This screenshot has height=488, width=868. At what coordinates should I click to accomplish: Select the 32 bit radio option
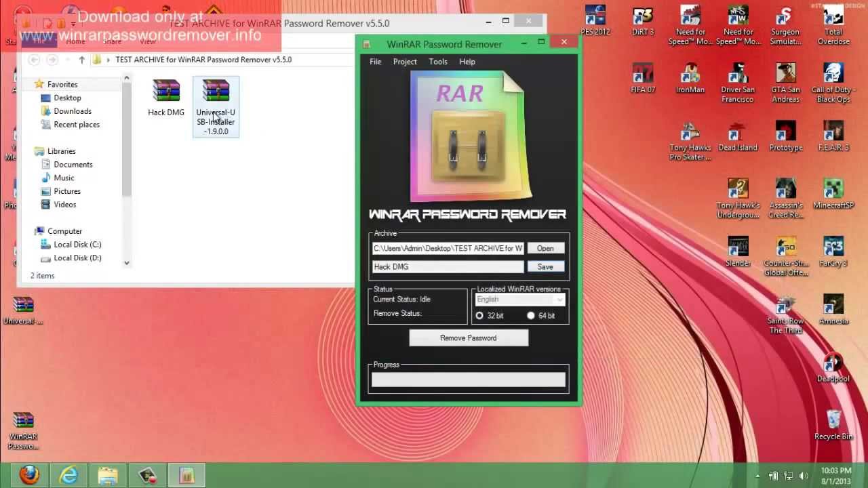(x=479, y=316)
